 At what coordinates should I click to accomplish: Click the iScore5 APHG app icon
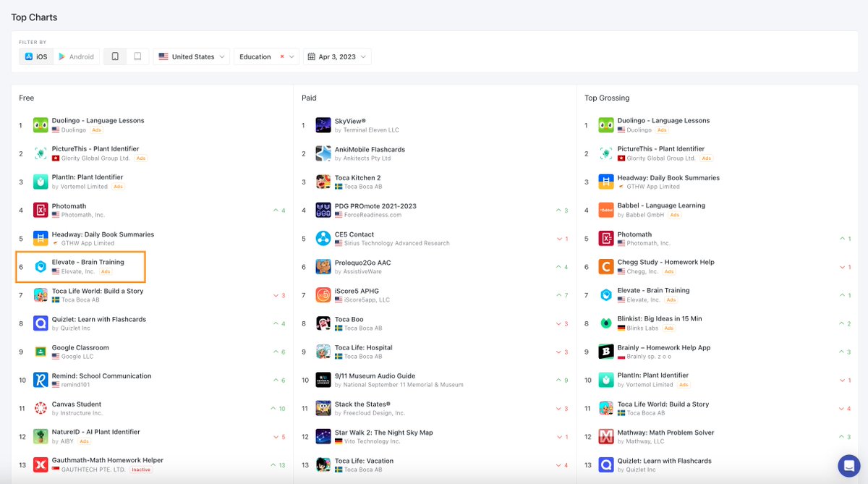point(323,295)
